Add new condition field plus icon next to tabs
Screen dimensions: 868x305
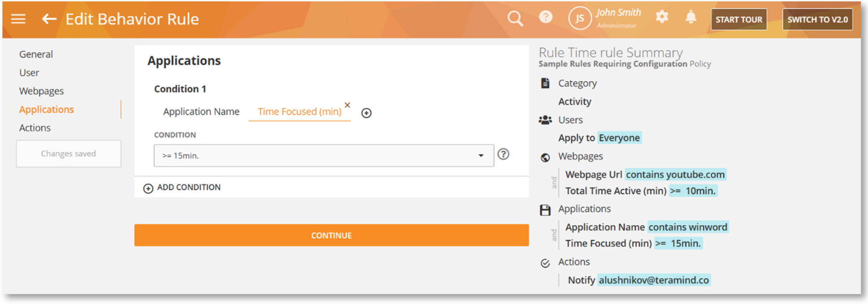366,113
